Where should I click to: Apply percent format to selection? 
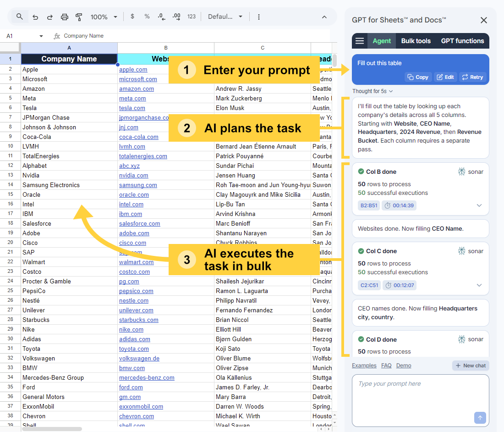pyautogui.click(x=147, y=17)
